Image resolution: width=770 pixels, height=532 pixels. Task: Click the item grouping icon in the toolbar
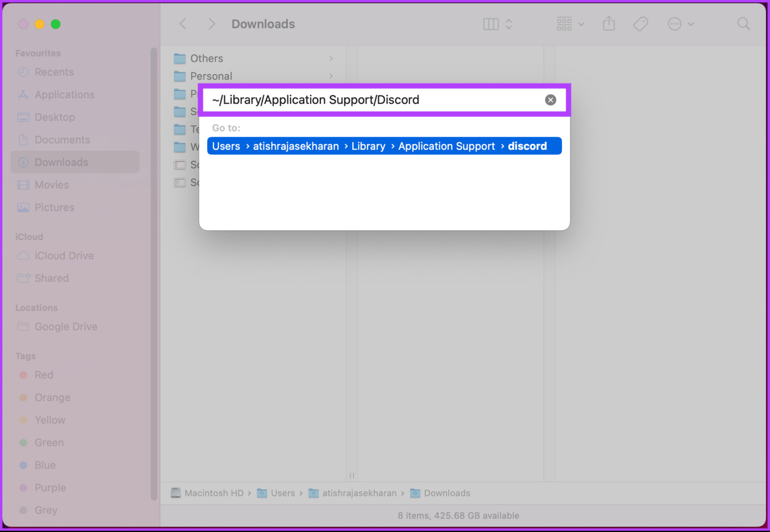[564, 24]
